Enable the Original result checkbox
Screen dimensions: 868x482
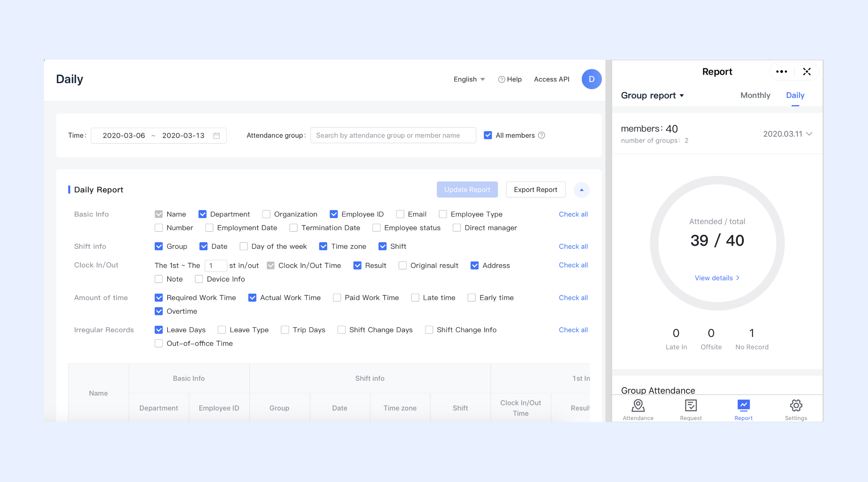tap(403, 266)
